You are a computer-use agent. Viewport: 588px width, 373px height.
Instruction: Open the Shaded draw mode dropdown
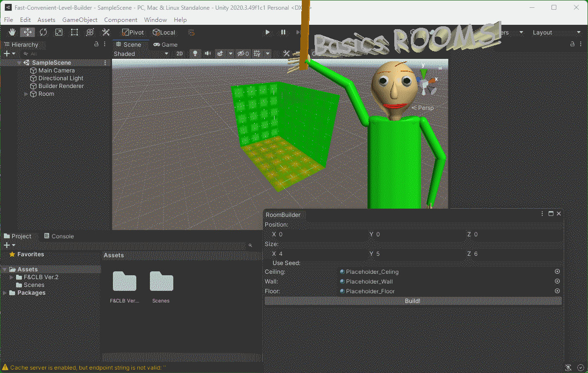141,53
